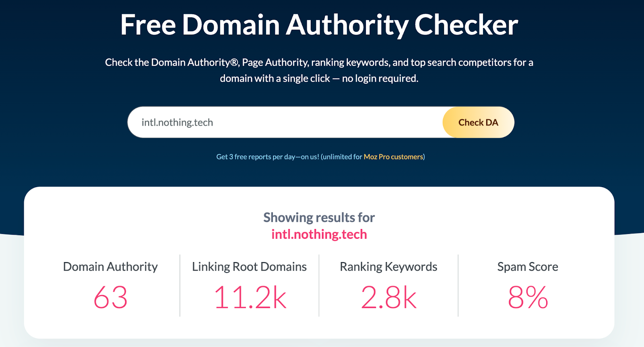Click "Page Authority" in the description text
Screen dimensions: 644x347
coord(275,62)
